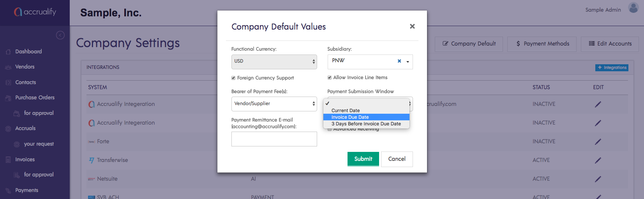Screen dimensions: 644x199
Task: Click the Transferwise logo icon
Action: coord(92,160)
